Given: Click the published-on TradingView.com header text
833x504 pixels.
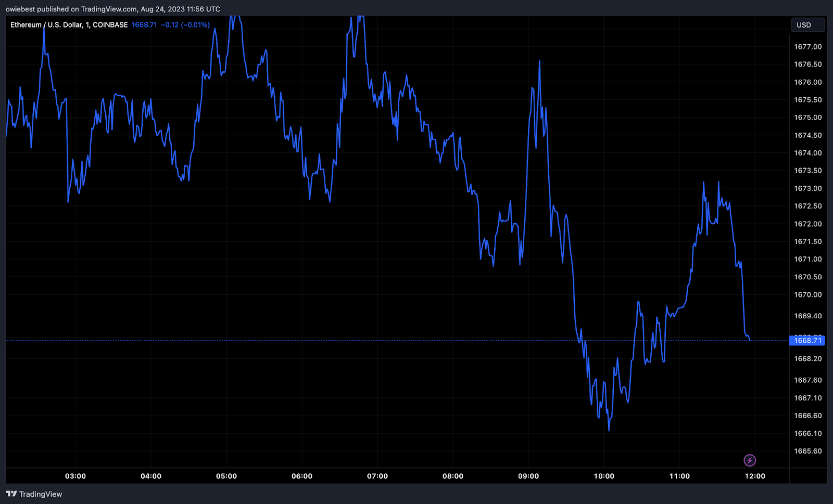Looking at the screenshot, I should (x=113, y=9).
